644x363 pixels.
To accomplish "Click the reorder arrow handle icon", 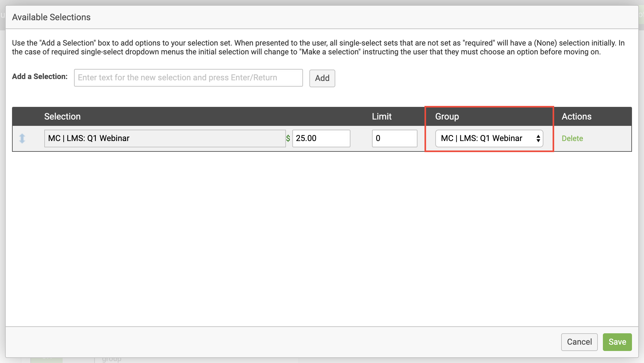I will tap(22, 138).
